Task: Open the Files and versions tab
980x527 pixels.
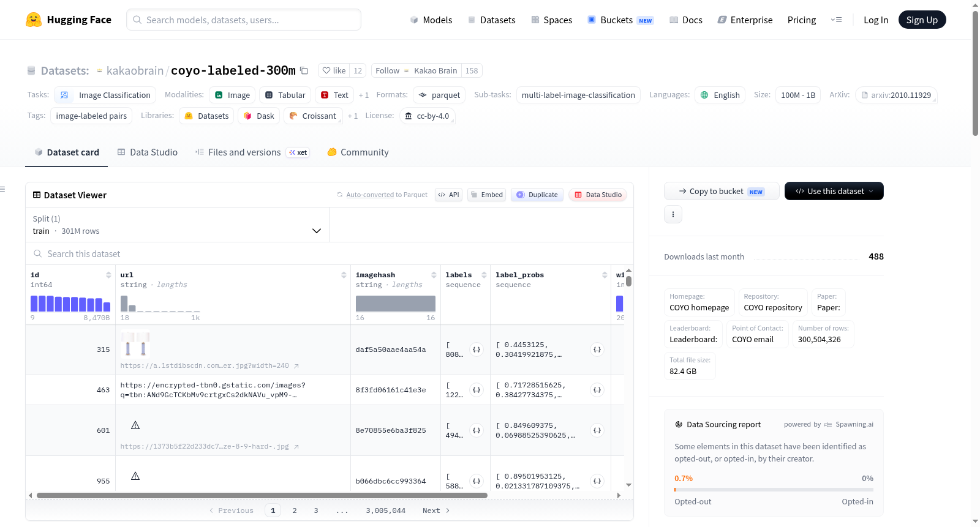Action: [252, 152]
